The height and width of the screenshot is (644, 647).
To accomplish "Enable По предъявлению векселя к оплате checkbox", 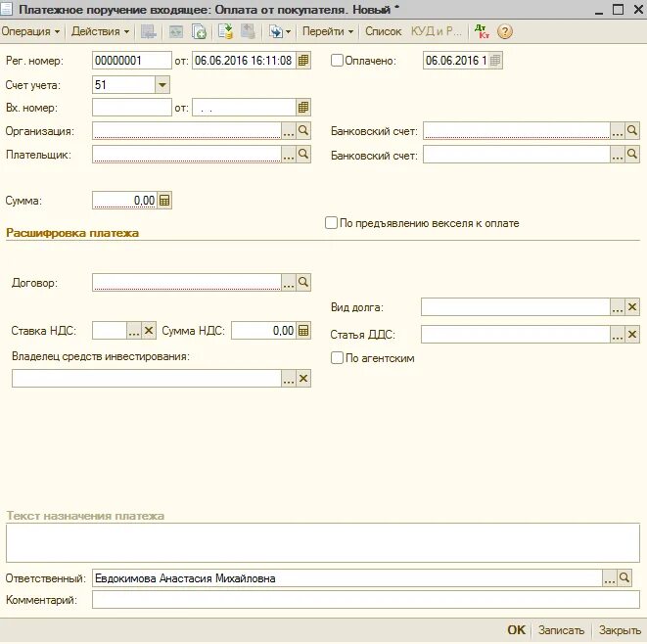I will pos(332,223).
